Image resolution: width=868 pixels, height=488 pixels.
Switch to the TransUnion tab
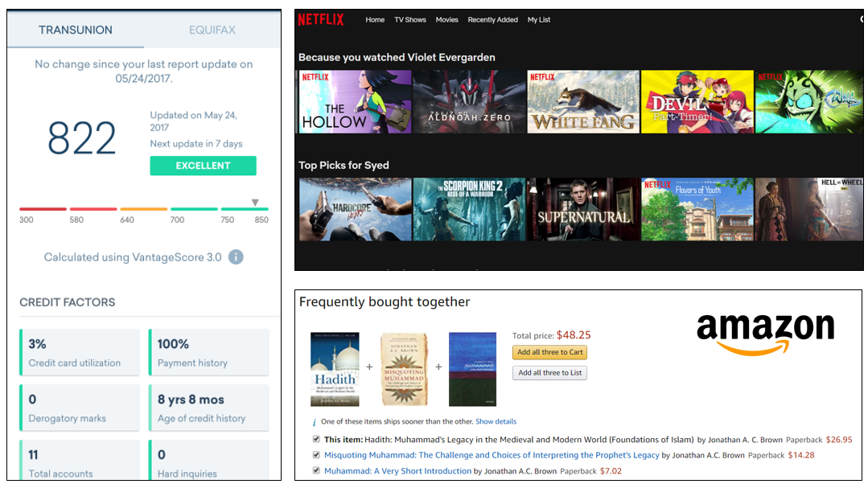tap(76, 30)
